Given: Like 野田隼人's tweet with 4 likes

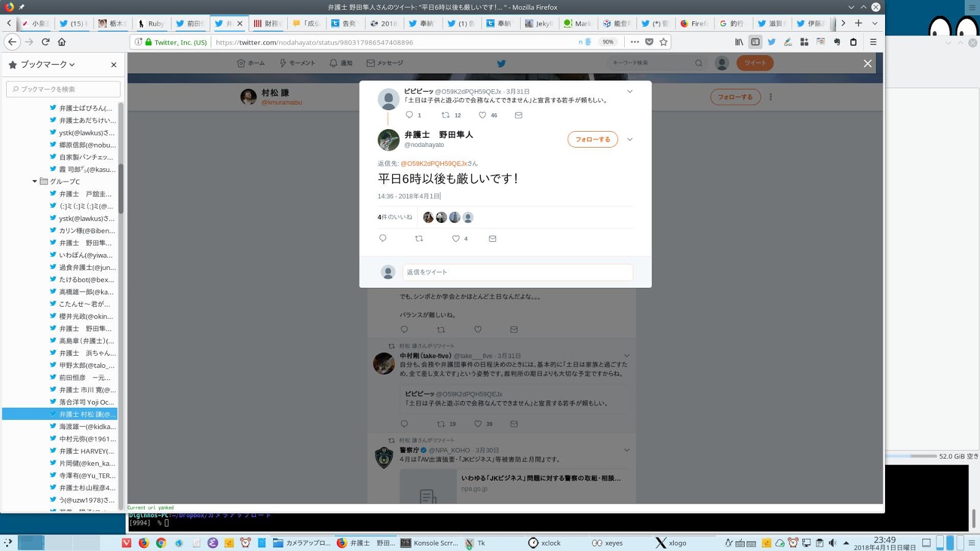Looking at the screenshot, I should (x=456, y=239).
